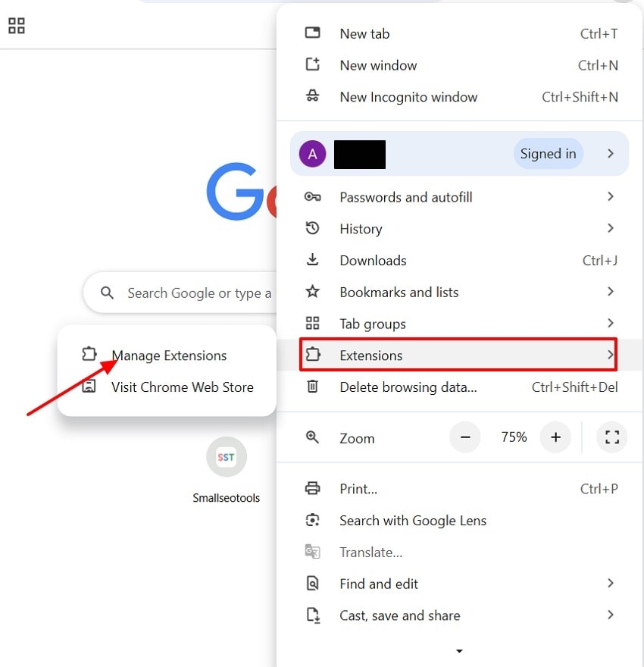644x667 pixels.
Task: Click the tab groups grid icon in the toolbar
Action: point(17,26)
